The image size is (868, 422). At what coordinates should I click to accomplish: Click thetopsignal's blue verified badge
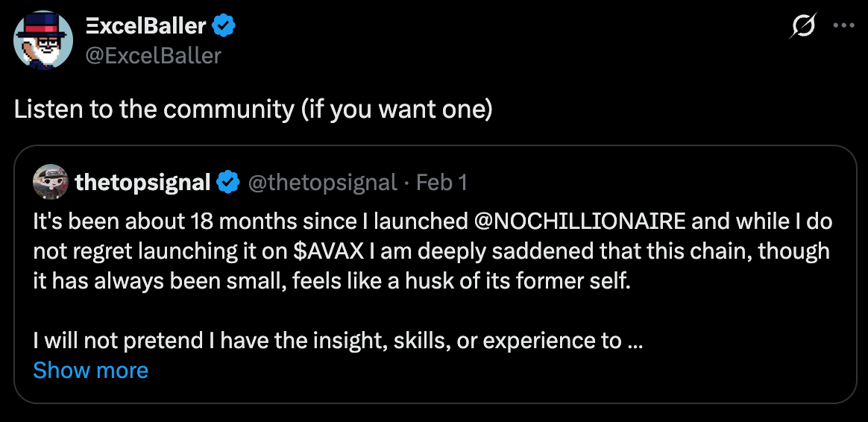click(x=228, y=182)
